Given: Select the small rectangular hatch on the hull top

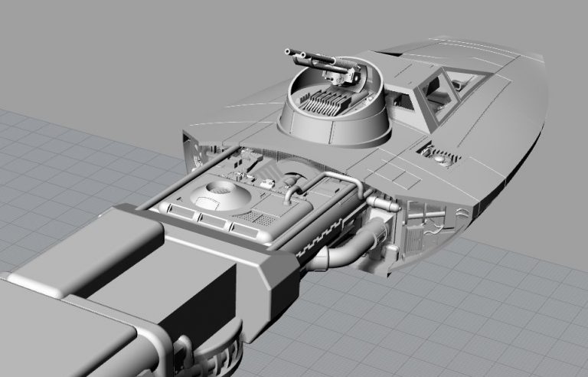Looking at the screenshot, I should (x=441, y=157).
